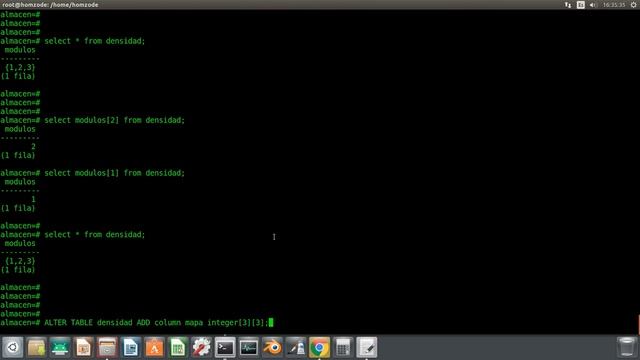Open the sound volume indicator
This screenshot has height=360, width=640.
coord(593,5)
